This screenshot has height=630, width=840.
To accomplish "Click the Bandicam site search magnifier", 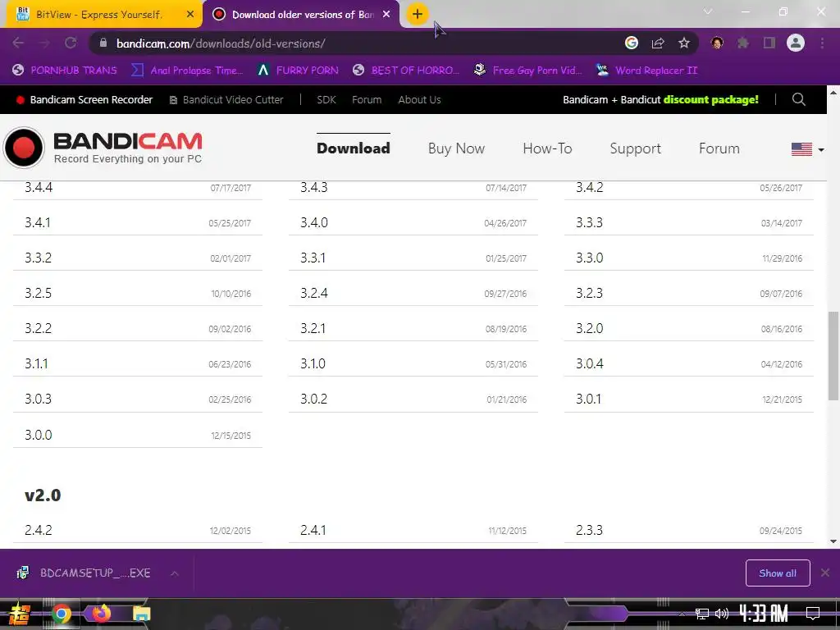I will click(x=799, y=99).
